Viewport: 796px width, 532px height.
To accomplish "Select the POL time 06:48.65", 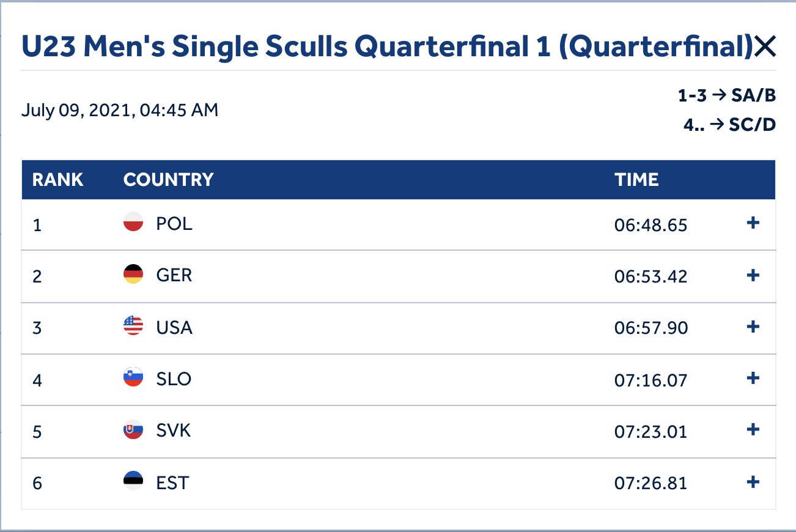I will point(650,225).
